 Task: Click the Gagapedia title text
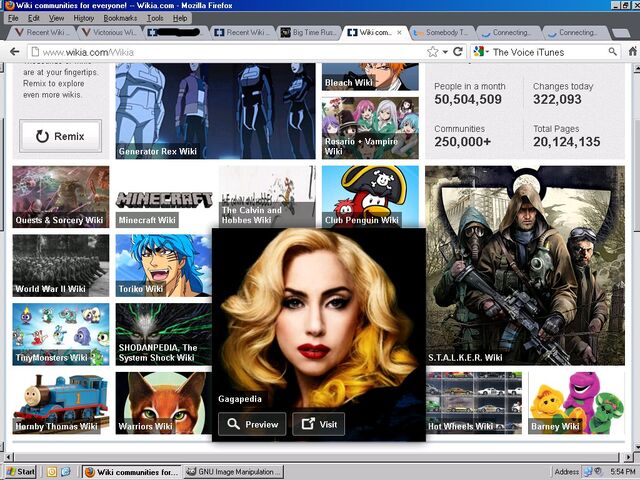tap(240, 399)
